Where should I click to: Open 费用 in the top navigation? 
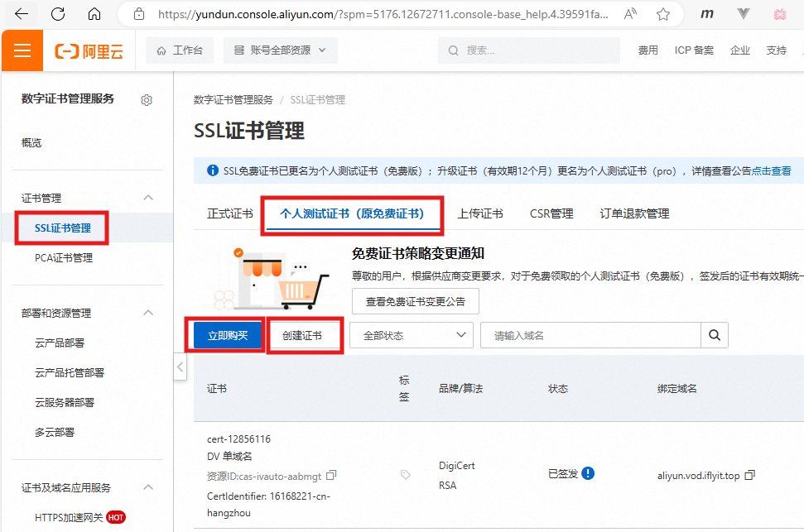[648, 50]
